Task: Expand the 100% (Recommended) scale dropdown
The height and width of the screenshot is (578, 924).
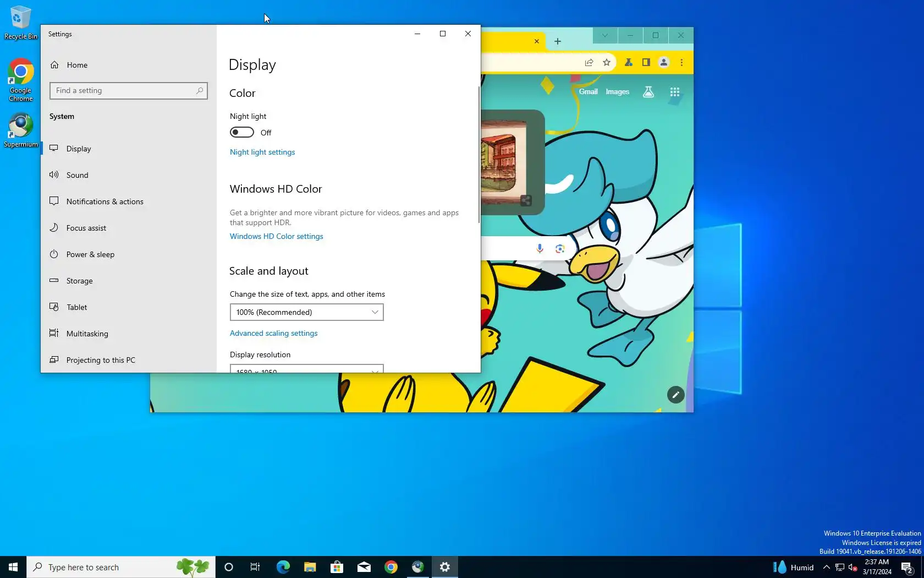Action: [307, 312]
